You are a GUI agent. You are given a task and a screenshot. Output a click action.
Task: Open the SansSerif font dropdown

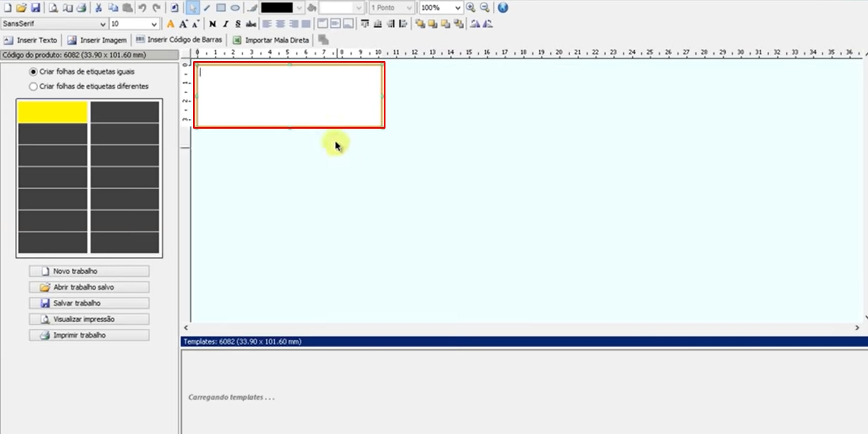103,24
